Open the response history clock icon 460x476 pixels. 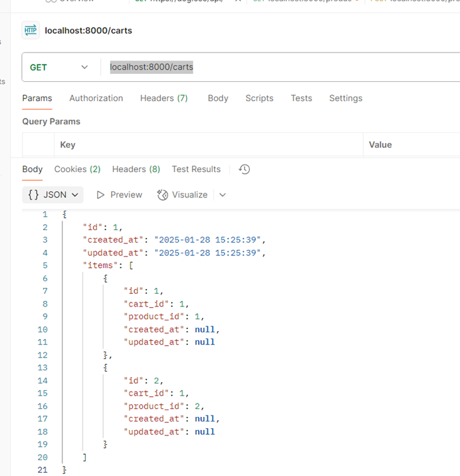(245, 169)
